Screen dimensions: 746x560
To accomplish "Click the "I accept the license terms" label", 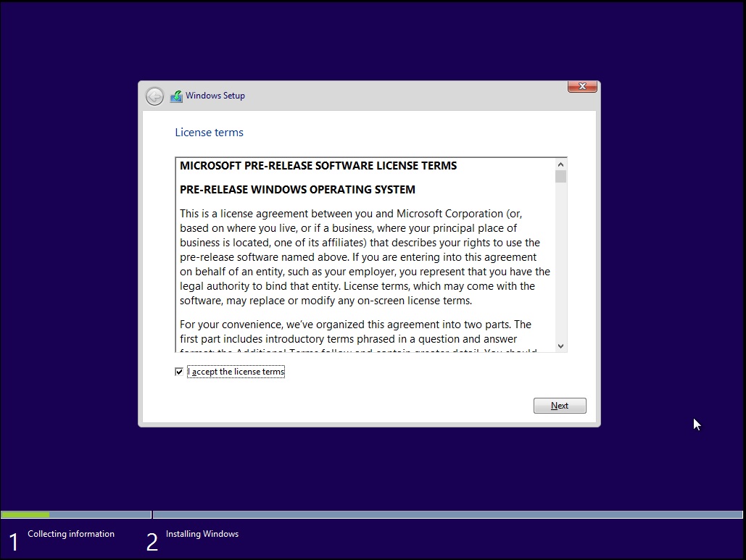I will 236,372.
